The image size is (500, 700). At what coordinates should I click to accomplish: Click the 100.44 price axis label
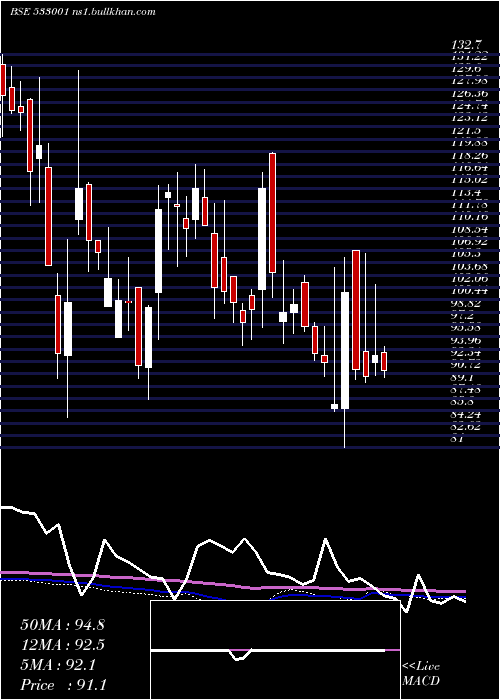(469, 291)
